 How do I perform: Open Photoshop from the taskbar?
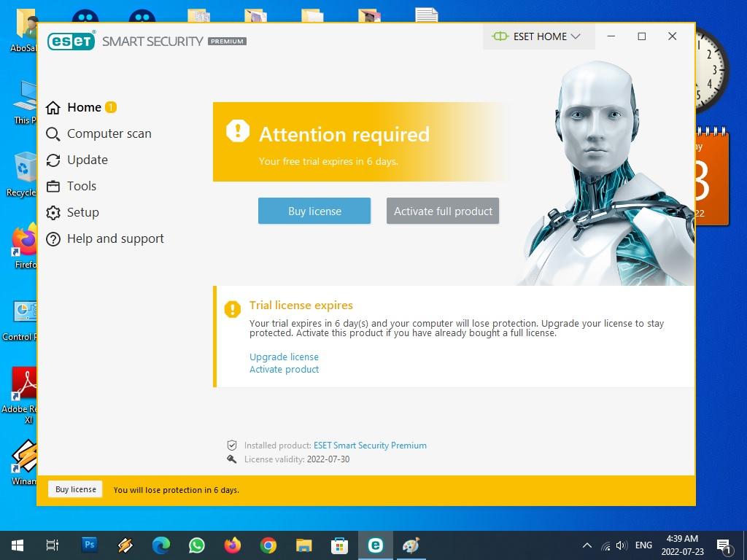(x=90, y=545)
